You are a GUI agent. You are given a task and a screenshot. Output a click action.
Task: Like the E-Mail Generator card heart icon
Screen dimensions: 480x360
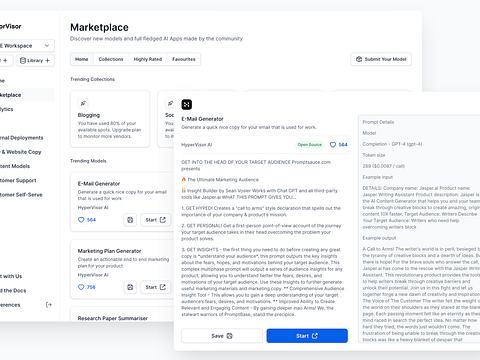tap(81, 220)
